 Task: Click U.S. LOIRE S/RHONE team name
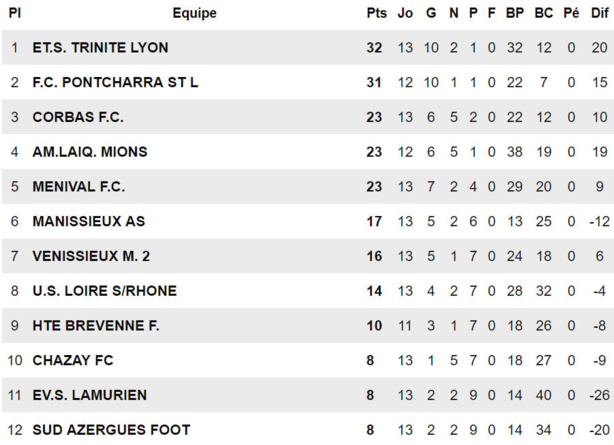coord(104,291)
